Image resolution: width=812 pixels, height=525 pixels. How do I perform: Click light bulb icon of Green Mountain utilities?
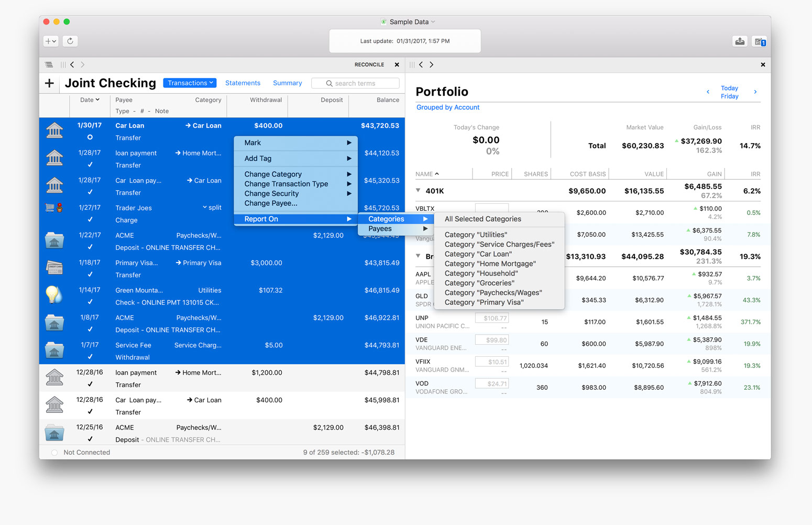54,294
